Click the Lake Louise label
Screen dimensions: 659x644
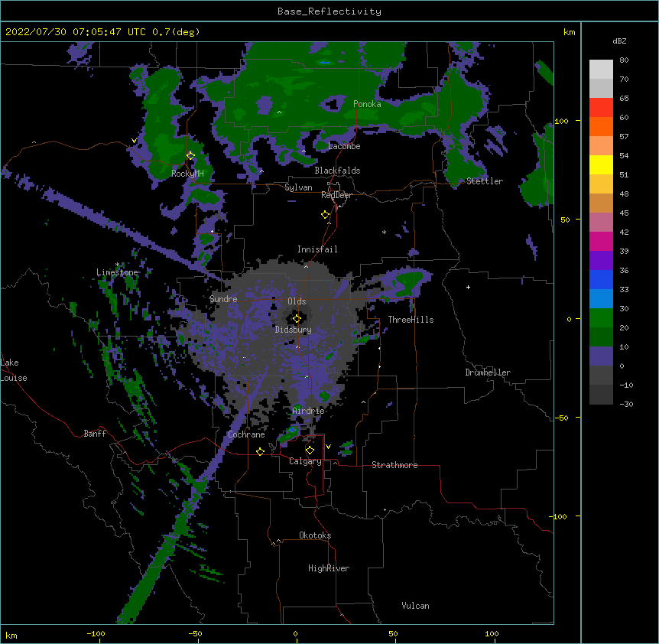pyautogui.click(x=14, y=370)
